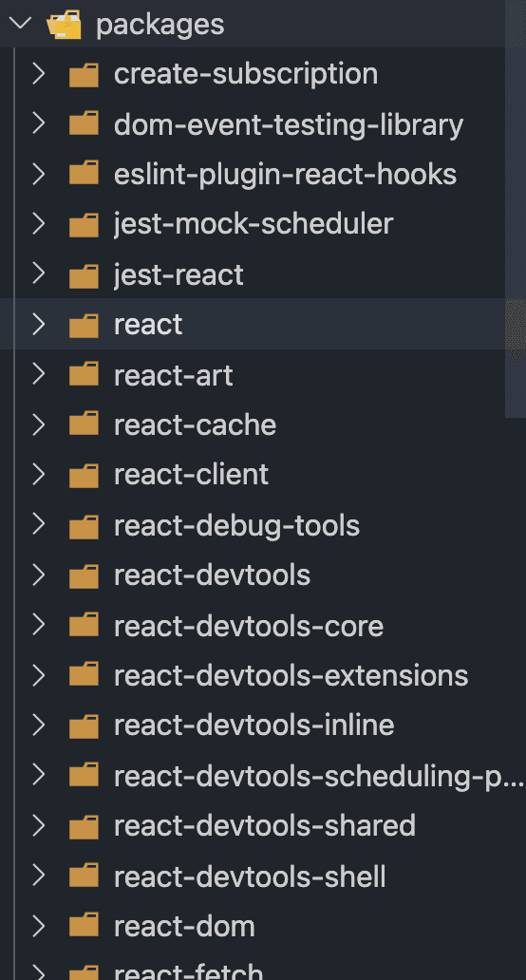Viewport: 526px width, 980px height.
Task: Expand the react-debug-tools chevron
Action: pos(38,525)
